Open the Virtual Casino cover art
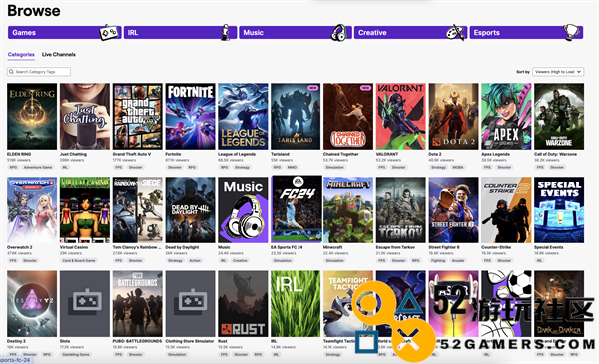The width and height of the screenshot is (599, 364). pyautogui.click(x=85, y=209)
